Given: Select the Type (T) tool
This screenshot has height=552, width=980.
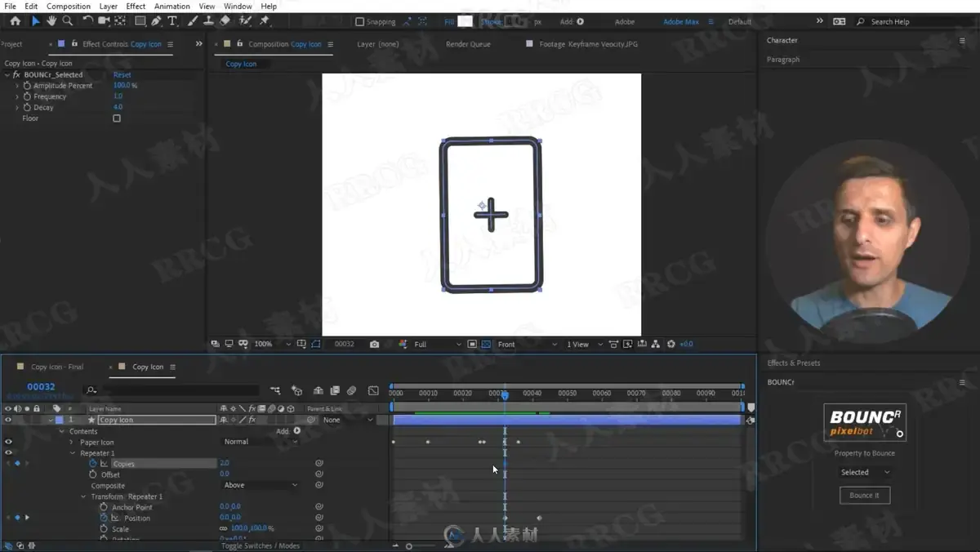Looking at the screenshot, I should click(x=172, y=21).
